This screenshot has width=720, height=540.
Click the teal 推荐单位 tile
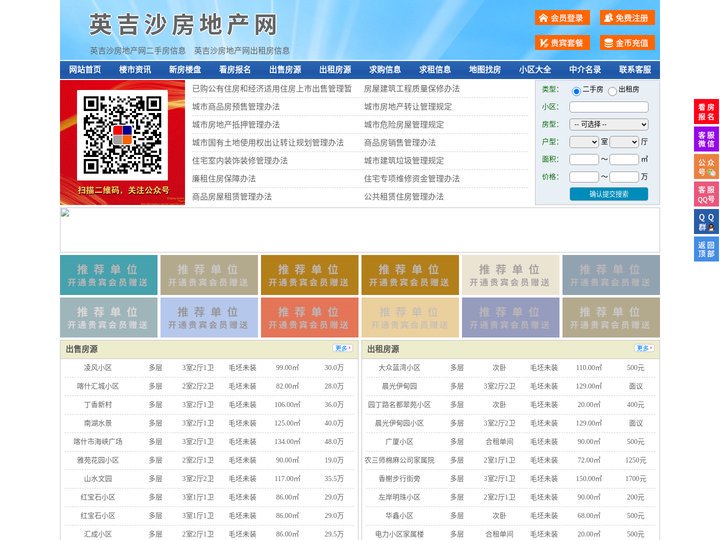tap(109, 275)
